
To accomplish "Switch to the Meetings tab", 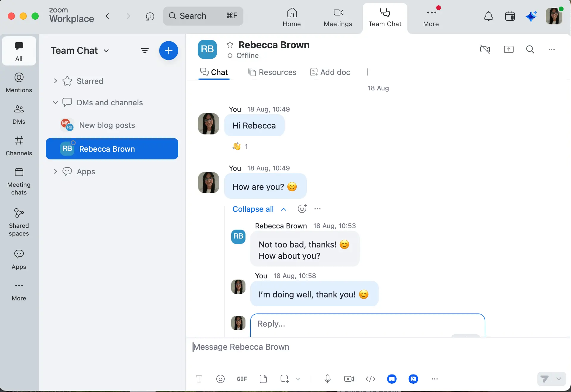I will 338,18.
